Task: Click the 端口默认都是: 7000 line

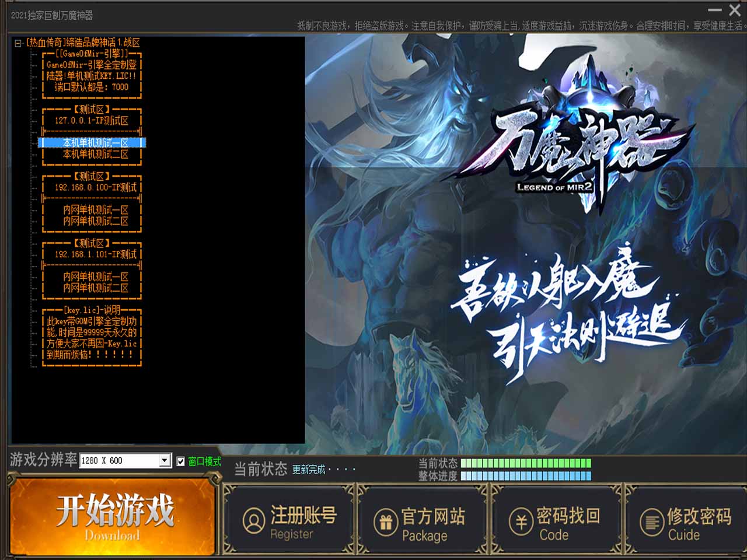Action: [x=92, y=87]
